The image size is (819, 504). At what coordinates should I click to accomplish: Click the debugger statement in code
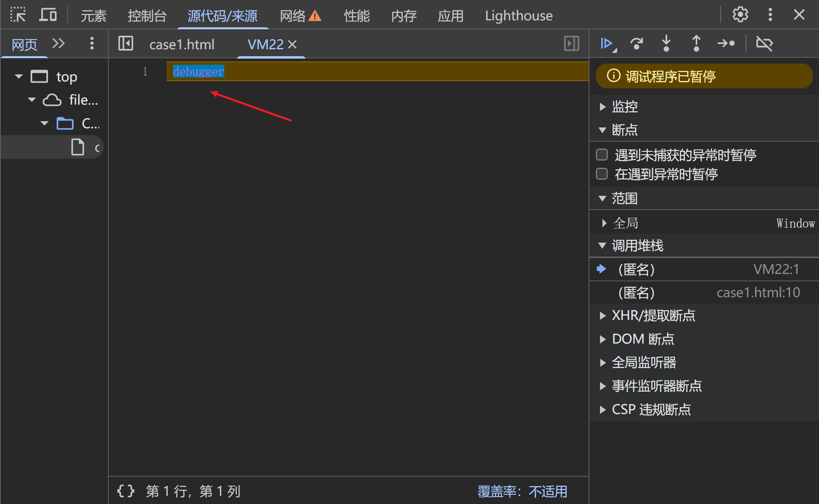(199, 72)
